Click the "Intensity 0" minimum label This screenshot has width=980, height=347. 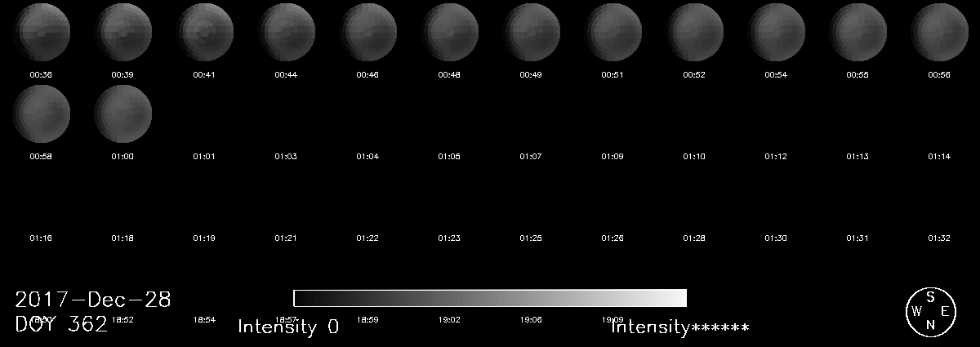point(288,327)
